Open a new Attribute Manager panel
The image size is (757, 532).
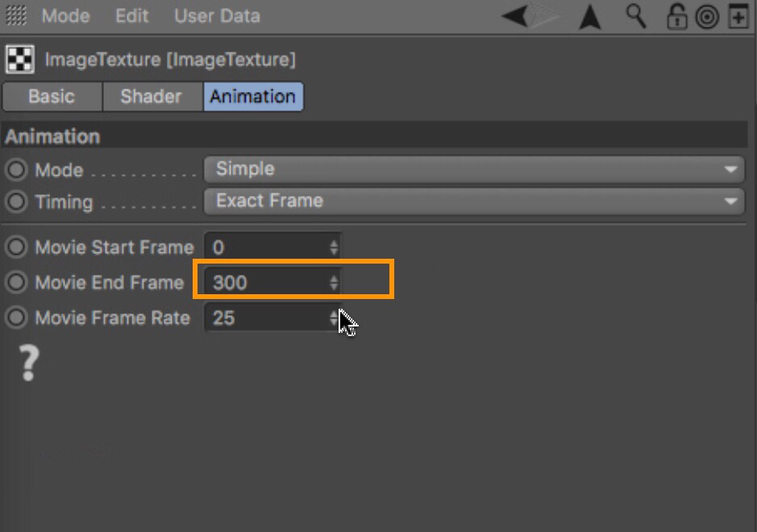738,16
